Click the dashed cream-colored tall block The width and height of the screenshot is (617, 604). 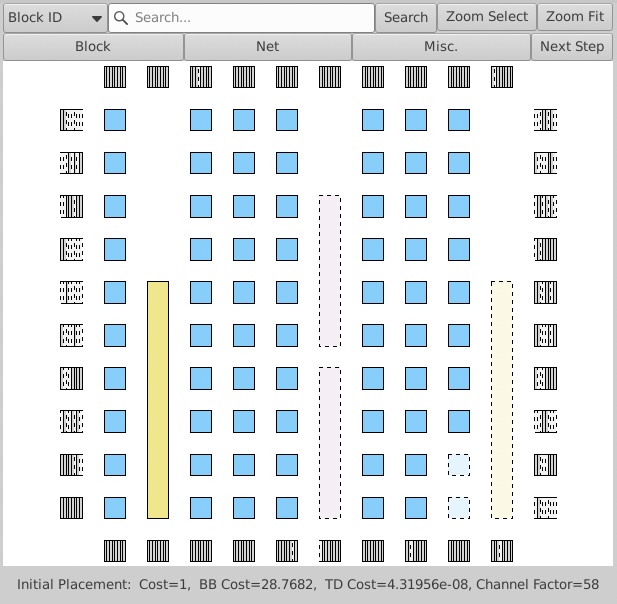[x=502, y=399]
